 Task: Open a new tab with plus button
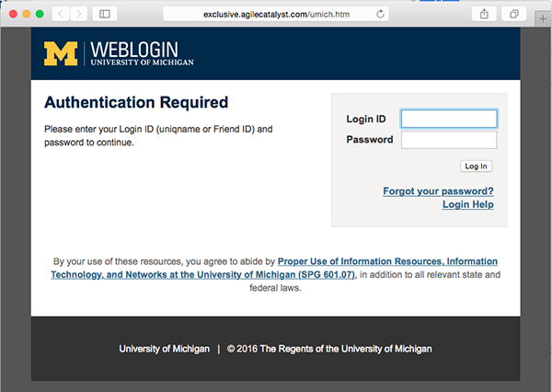point(543,18)
